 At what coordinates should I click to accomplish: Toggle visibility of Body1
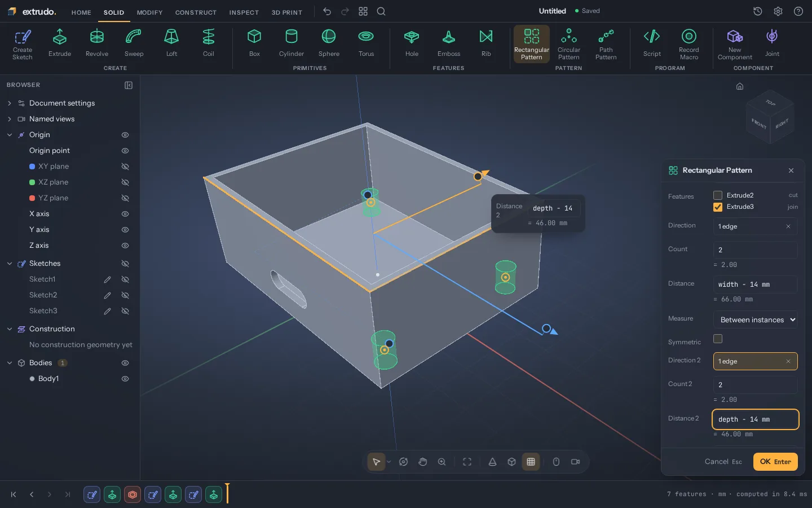(125, 379)
